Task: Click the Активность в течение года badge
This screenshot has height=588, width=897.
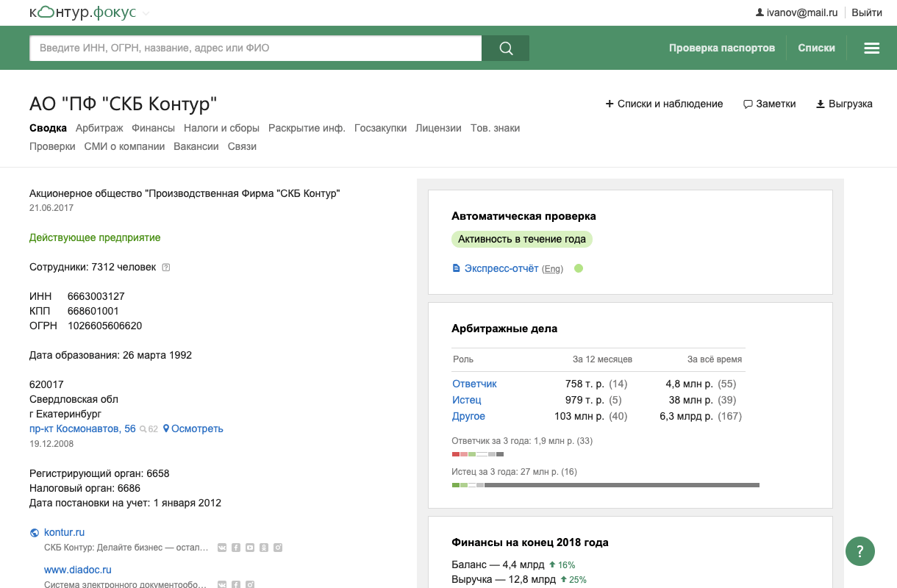Action: click(x=522, y=239)
